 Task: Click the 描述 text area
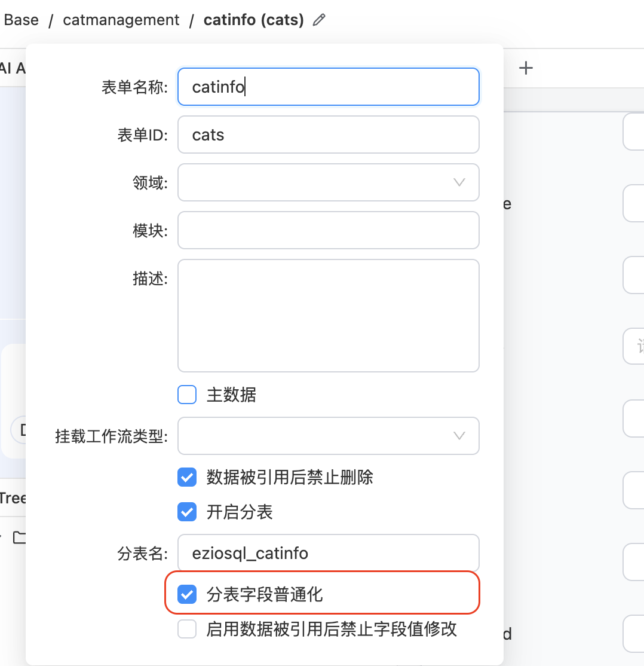[x=328, y=316]
